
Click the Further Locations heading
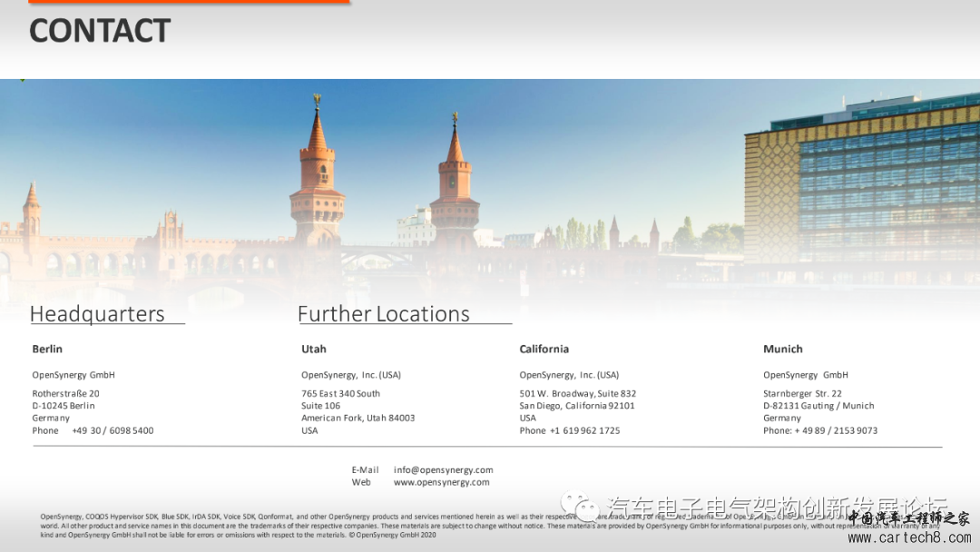click(384, 314)
